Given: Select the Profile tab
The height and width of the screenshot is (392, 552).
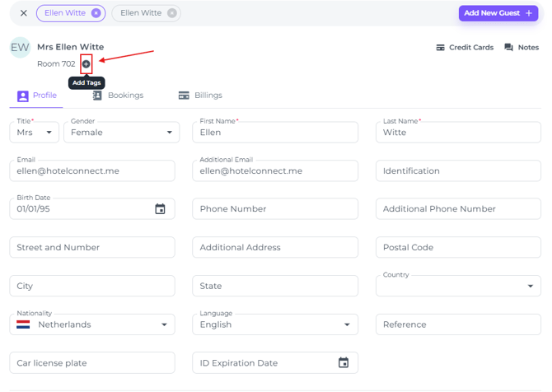Looking at the screenshot, I should pos(37,96).
